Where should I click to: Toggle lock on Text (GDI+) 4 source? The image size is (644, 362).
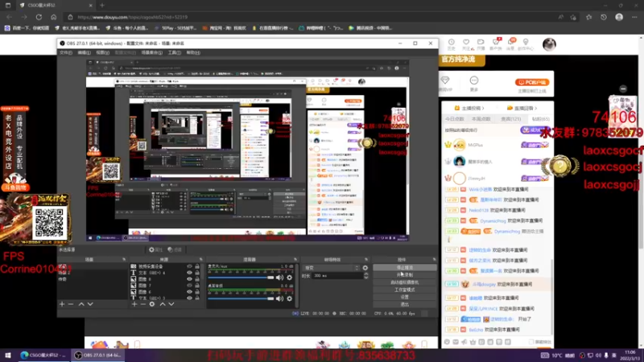click(197, 273)
